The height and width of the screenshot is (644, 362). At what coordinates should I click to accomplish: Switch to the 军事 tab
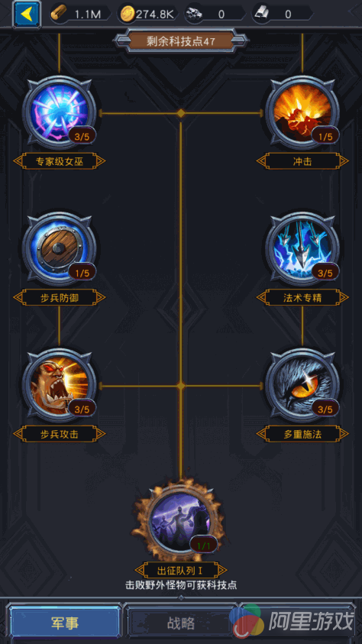tap(65, 623)
